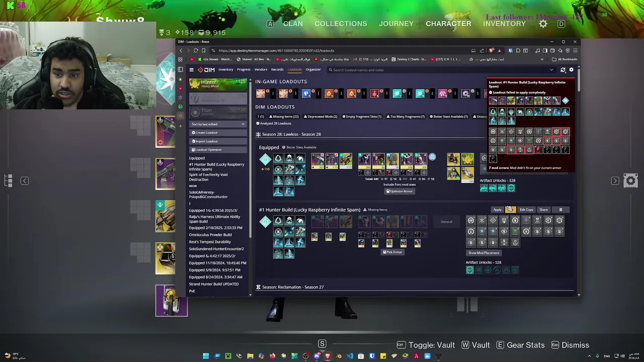Expand the search bar dropdown arrow
644x362 pixels.
coord(551,70)
